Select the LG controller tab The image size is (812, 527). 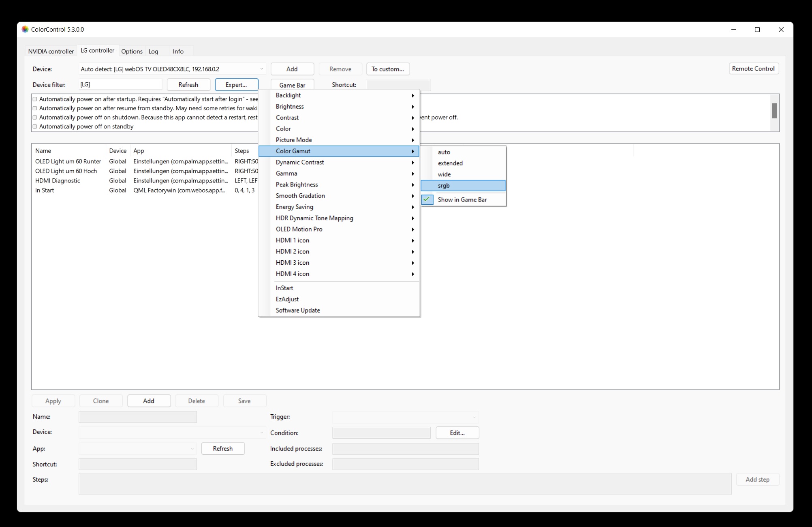[98, 51]
